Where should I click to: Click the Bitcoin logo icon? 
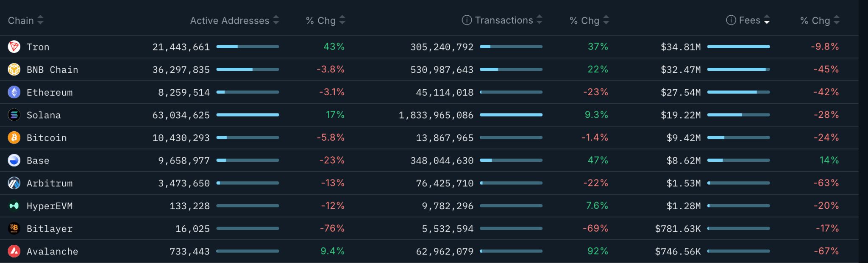coord(14,138)
